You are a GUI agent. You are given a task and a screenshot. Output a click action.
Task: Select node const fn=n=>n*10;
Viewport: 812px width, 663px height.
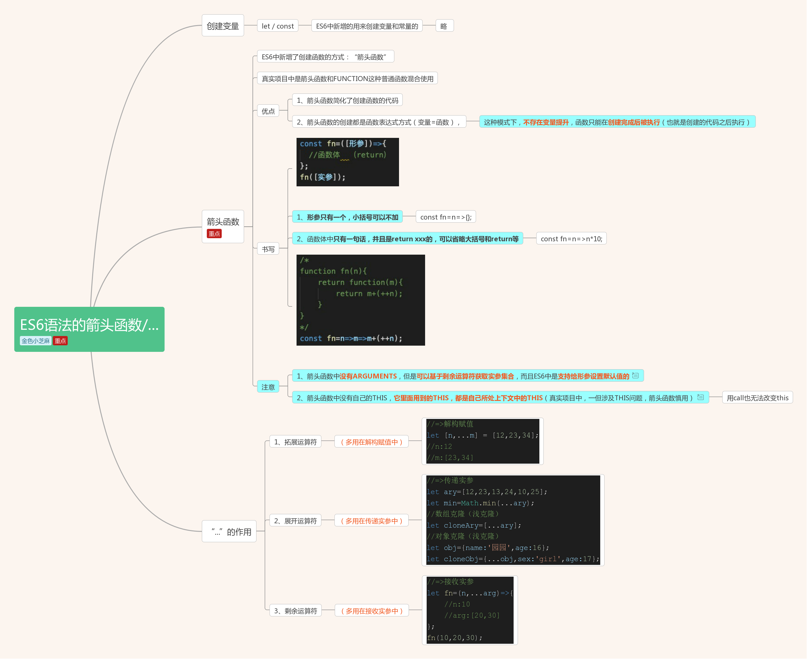(575, 240)
